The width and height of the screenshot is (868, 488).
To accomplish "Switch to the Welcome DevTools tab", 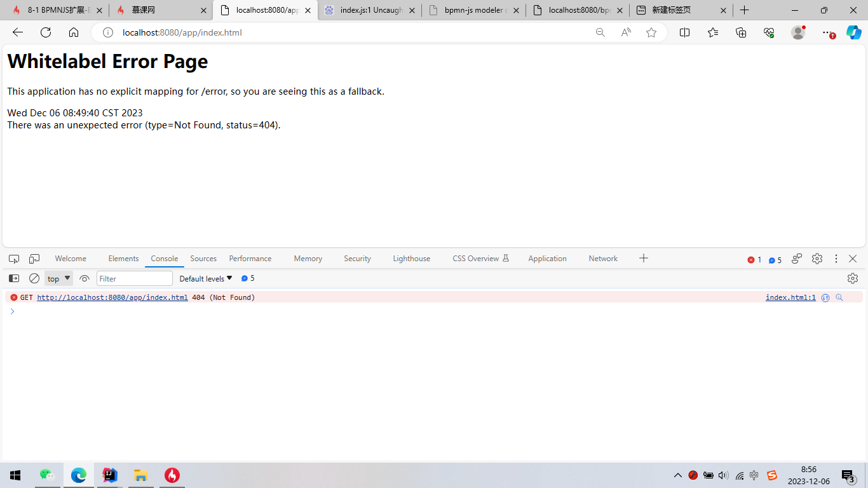I will (71, 259).
